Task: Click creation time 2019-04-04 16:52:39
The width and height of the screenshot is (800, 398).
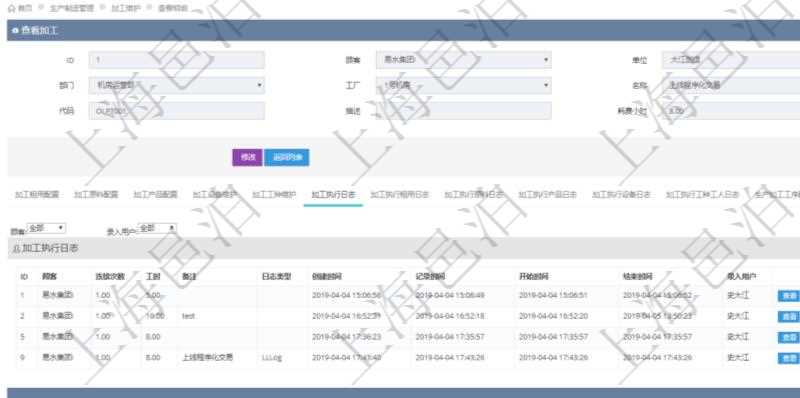Action: click(346, 316)
